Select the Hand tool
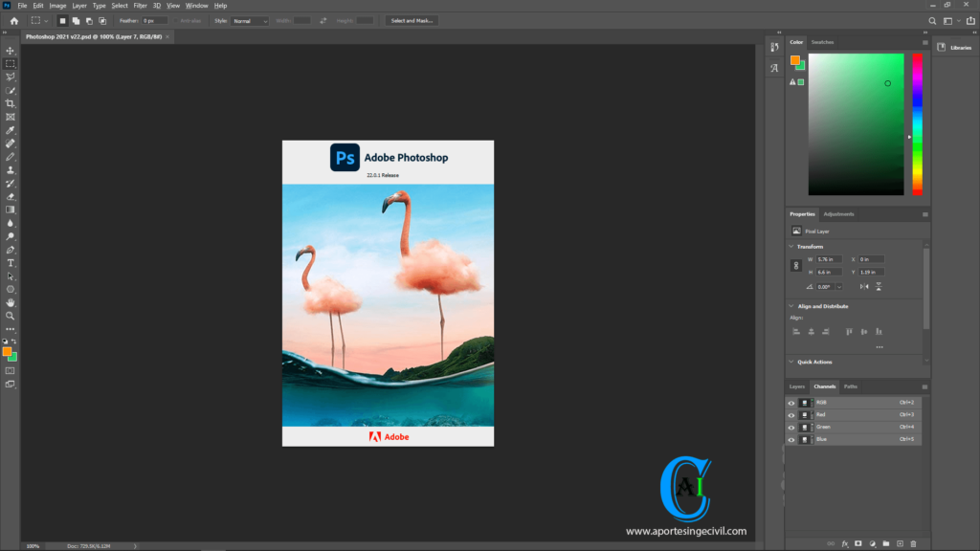Screen dimensions: 980x551 11,302
